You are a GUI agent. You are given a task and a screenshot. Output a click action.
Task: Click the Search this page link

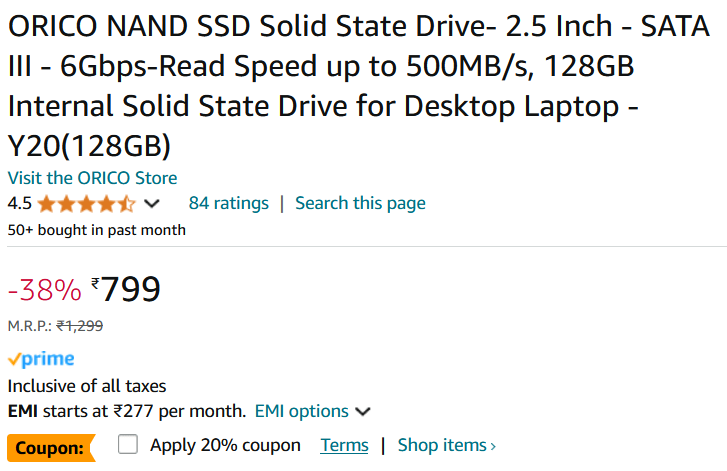360,203
